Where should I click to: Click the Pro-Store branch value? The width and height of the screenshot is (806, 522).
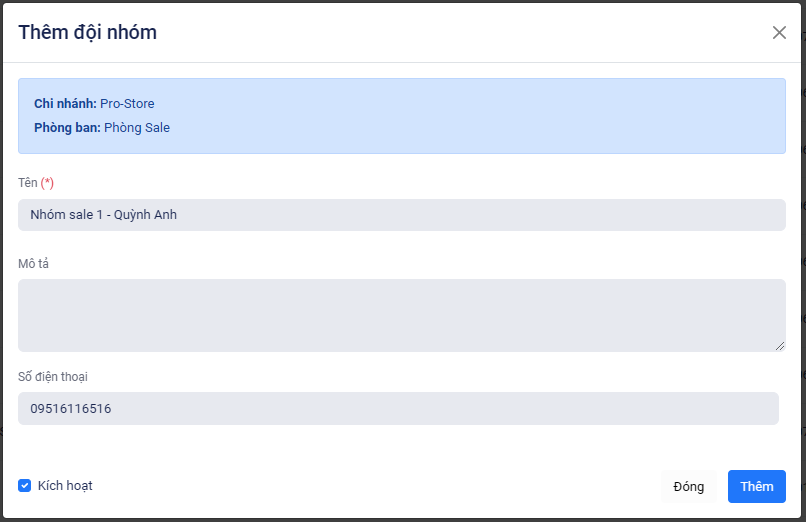point(127,104)
